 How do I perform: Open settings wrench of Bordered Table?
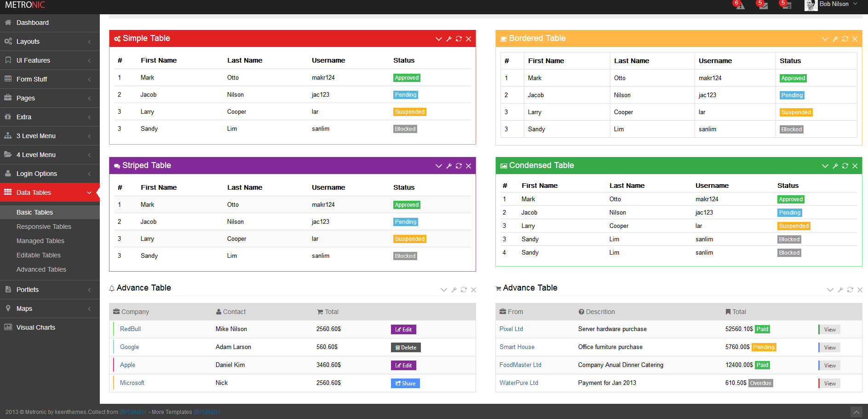pos(835,39)
